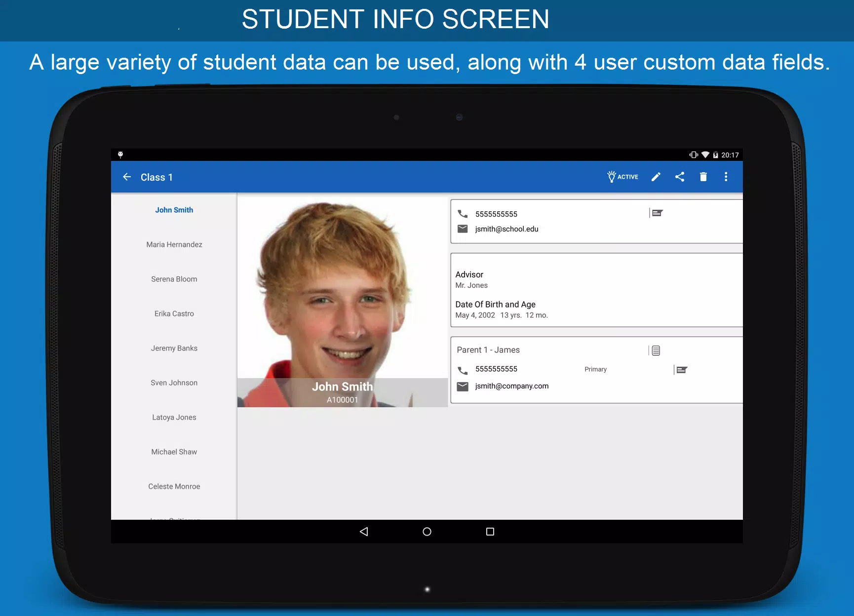Tap email jsmith@company.com
This screenshot has height=616, width=854.
pos(511,386)
